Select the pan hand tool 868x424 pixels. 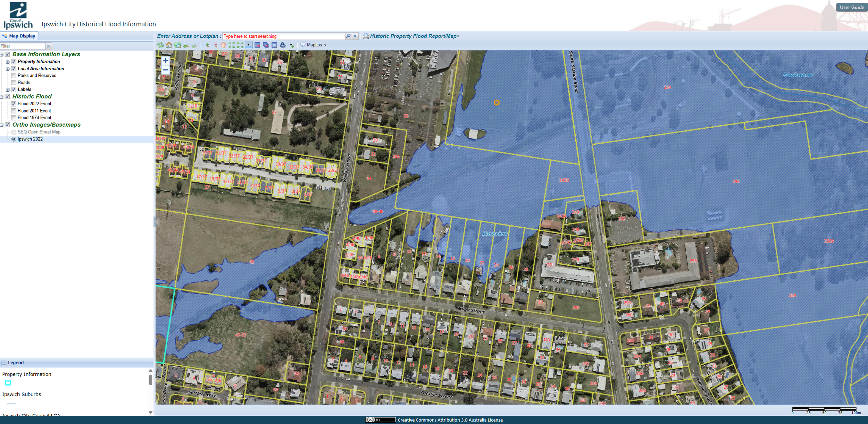[223, 45]
